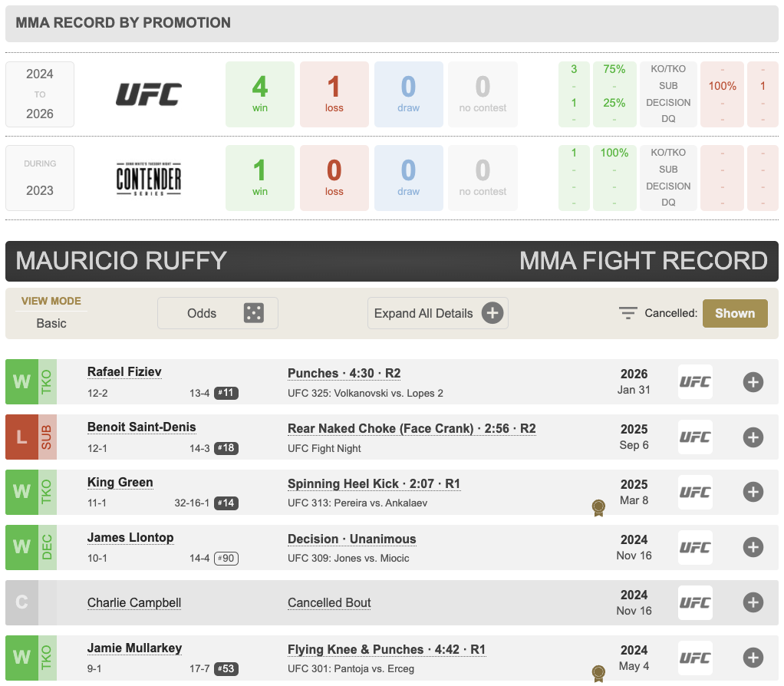Expand All Details for fight record

pyautogui.click(x=437, y=313)
